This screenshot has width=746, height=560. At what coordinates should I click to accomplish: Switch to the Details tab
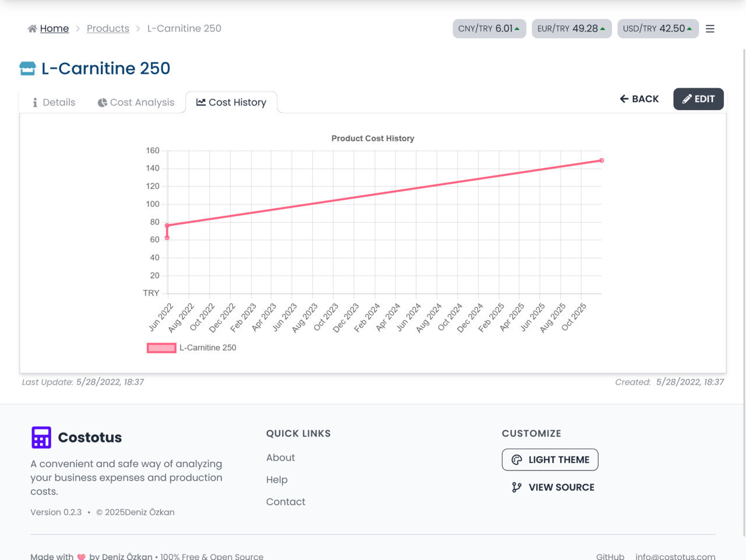click(54, 103)
